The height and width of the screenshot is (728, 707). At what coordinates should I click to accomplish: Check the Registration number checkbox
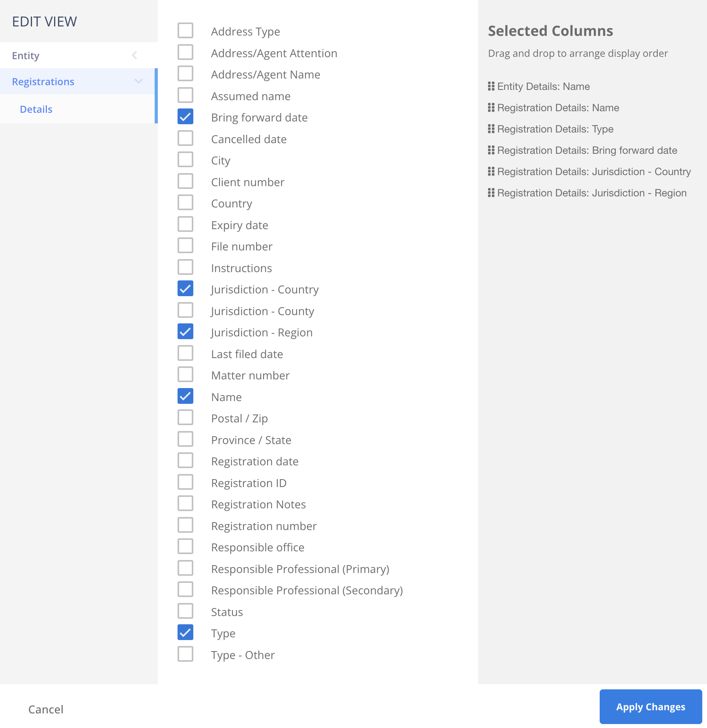(185, 525)
